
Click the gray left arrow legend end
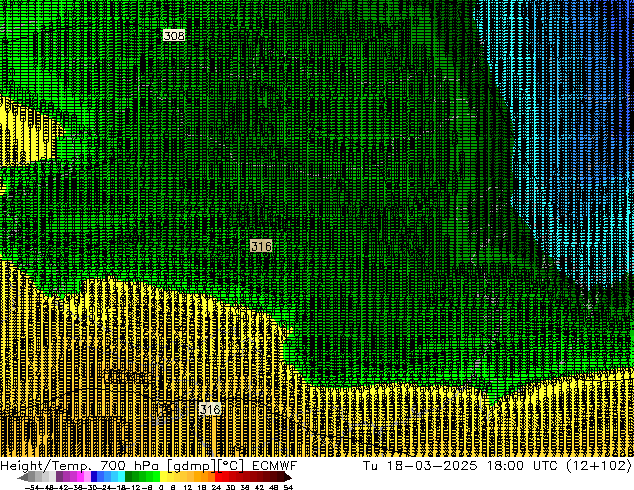click(x=22, y=477)
